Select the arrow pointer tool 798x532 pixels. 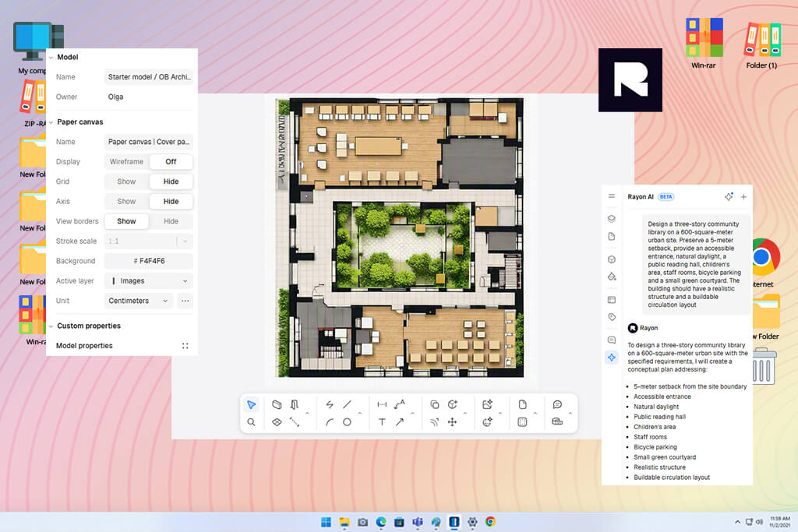tap(252, 405)
